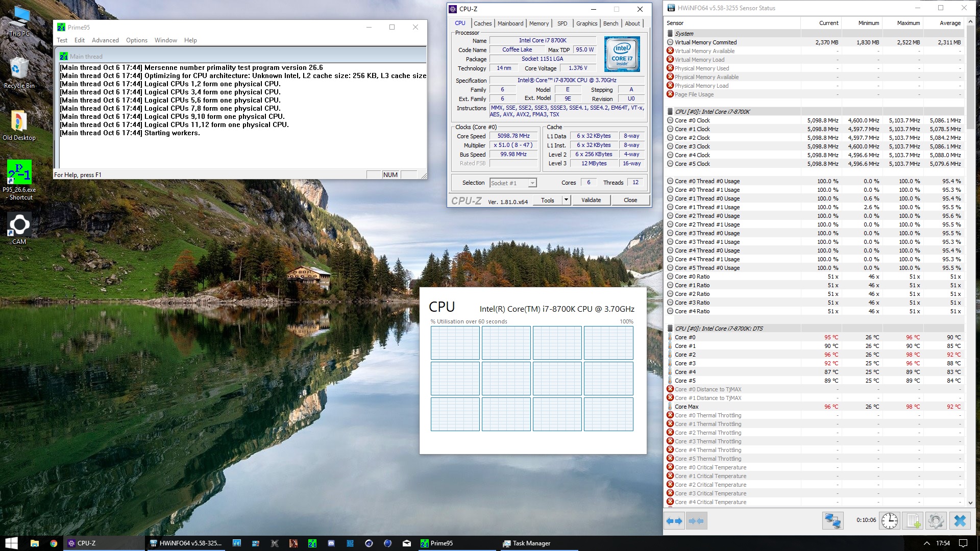The width and height of the screenshot is (980, 551).
Task: Switch to CPU-Z Mainboard tab
Action: click(510, 23)
